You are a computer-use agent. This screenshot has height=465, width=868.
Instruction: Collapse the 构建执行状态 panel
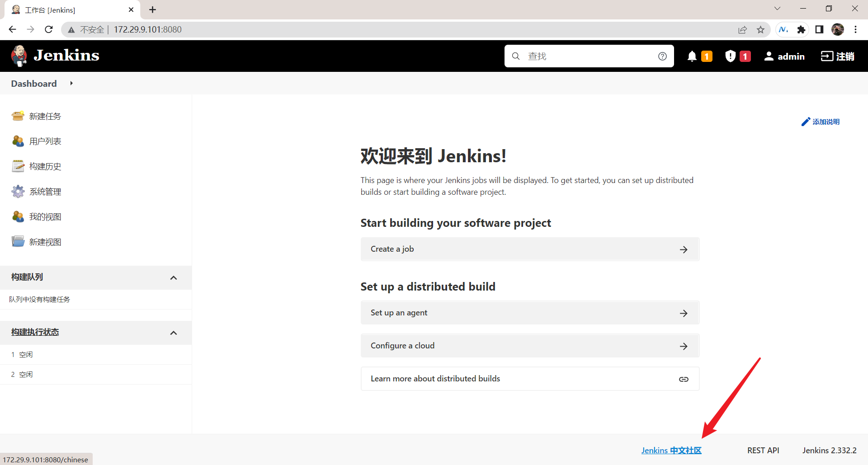coord(174,333)
